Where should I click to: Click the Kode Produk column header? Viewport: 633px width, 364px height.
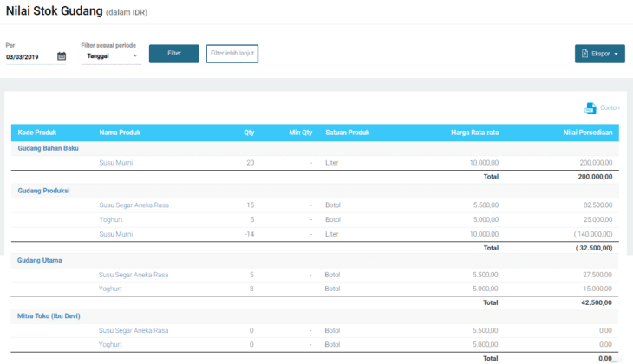pos(37,133)
